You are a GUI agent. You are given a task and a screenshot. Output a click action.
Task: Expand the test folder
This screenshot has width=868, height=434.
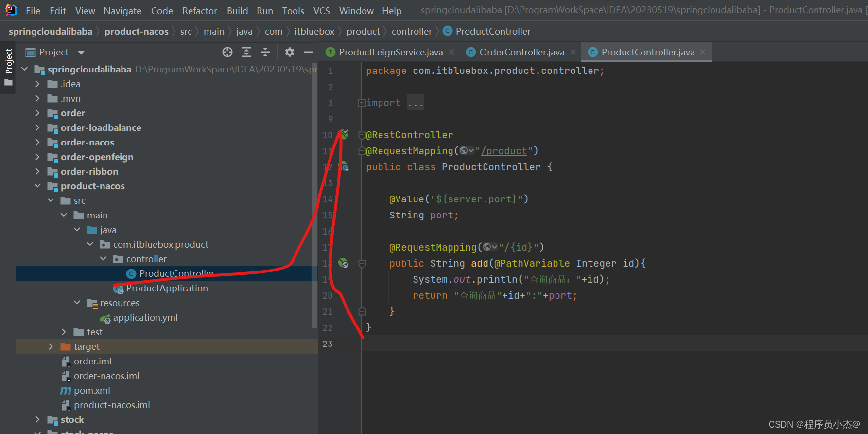point(64,332)
